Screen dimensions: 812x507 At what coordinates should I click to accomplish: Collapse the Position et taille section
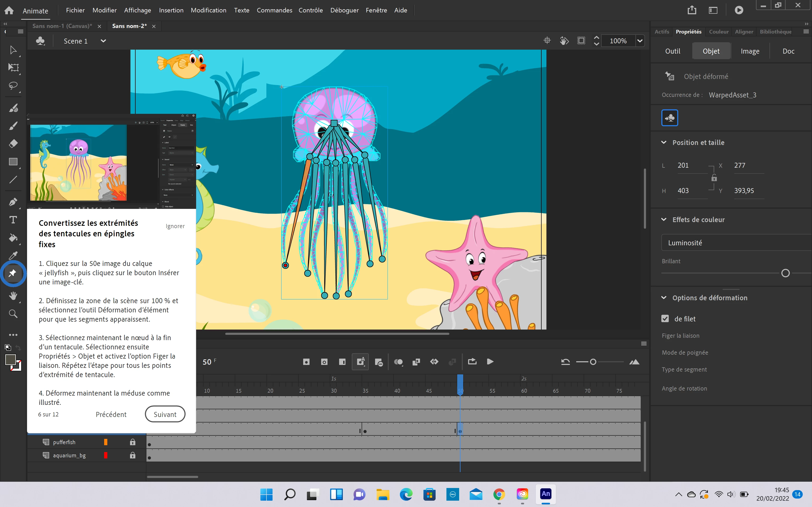664,143
